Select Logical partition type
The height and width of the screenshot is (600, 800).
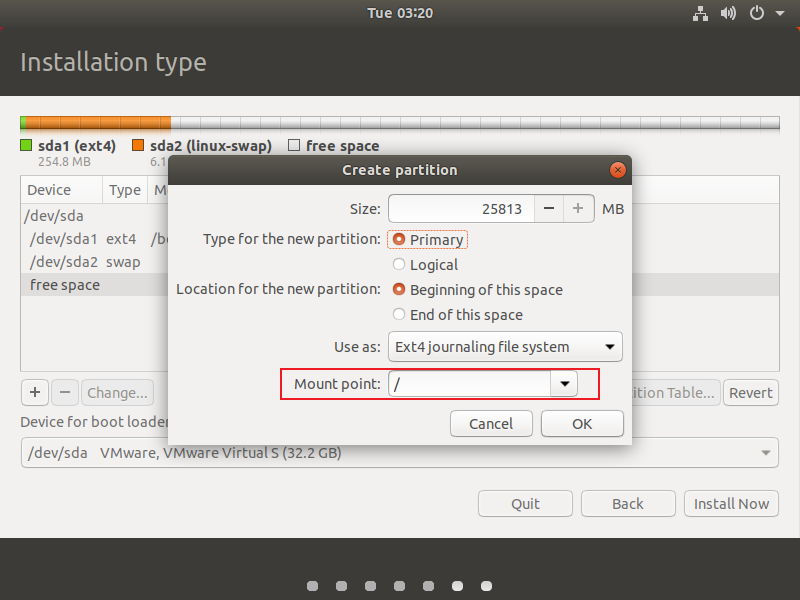[x=426, y=265]
